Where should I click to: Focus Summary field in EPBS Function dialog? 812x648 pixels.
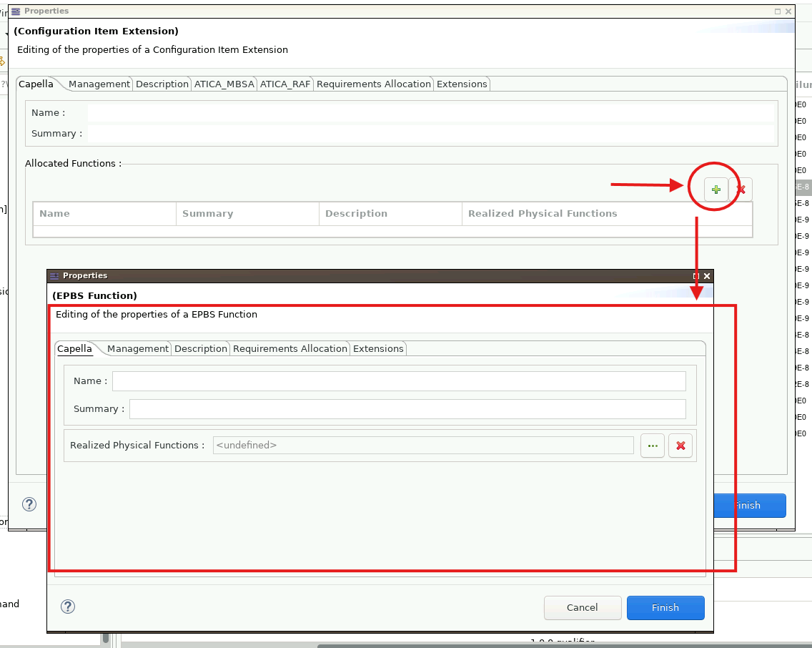tap(407, 409)
